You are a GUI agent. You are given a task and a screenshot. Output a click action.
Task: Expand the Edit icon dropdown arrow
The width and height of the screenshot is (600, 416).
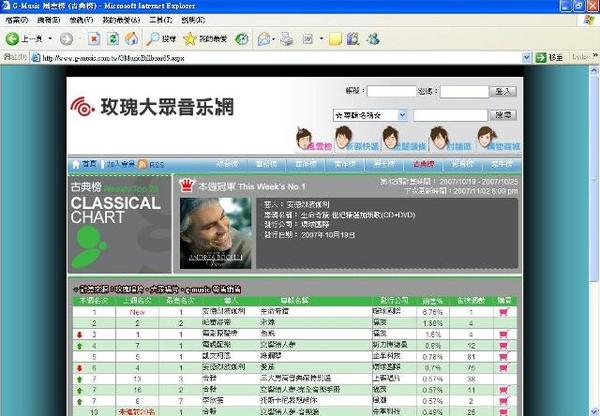[321, 39]
